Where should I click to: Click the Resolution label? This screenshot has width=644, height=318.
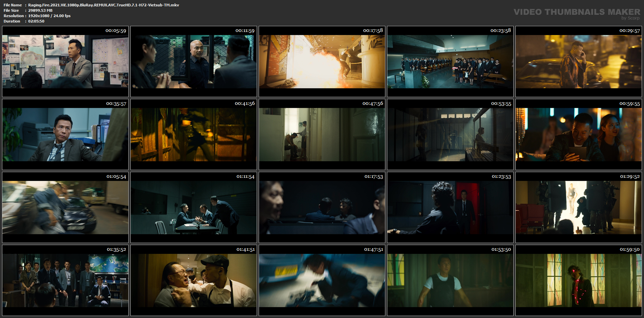pos(14,16)
